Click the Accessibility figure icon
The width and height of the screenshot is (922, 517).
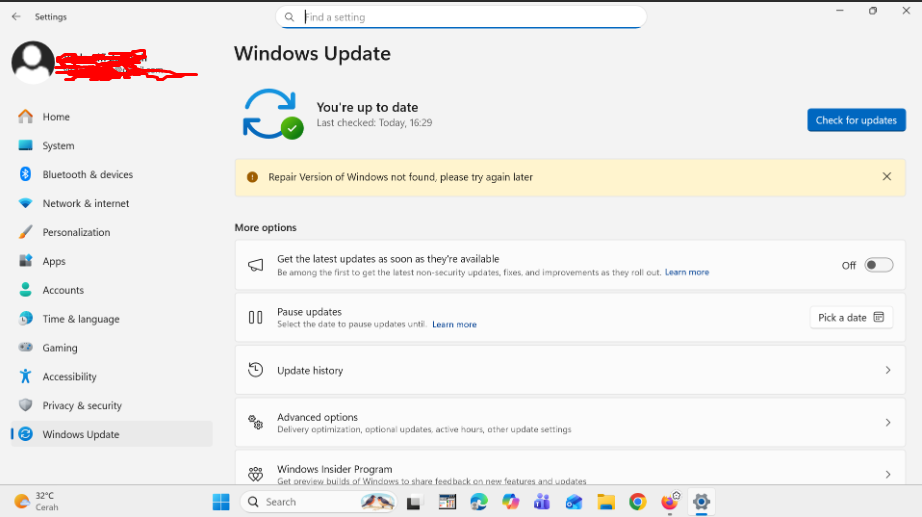25,376
